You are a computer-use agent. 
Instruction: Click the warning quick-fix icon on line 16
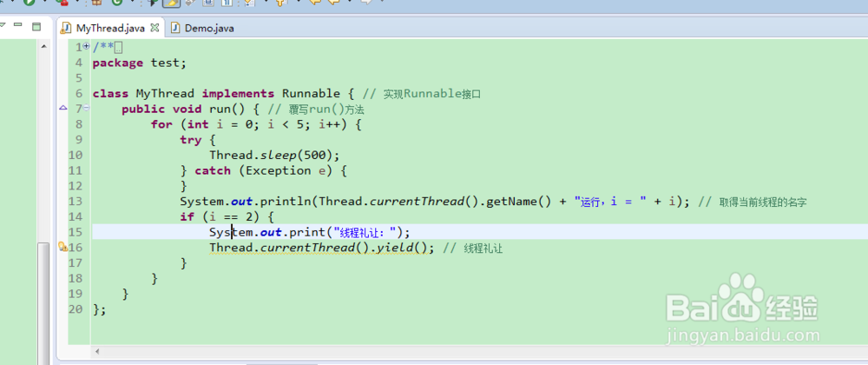coord(63,247)
